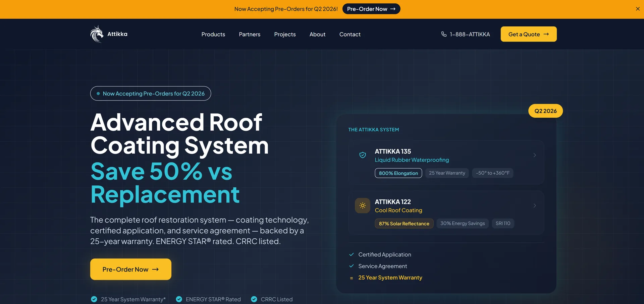Screen dimensions: 644x304
Task: Open the Partners menu item
Action: 250,34
